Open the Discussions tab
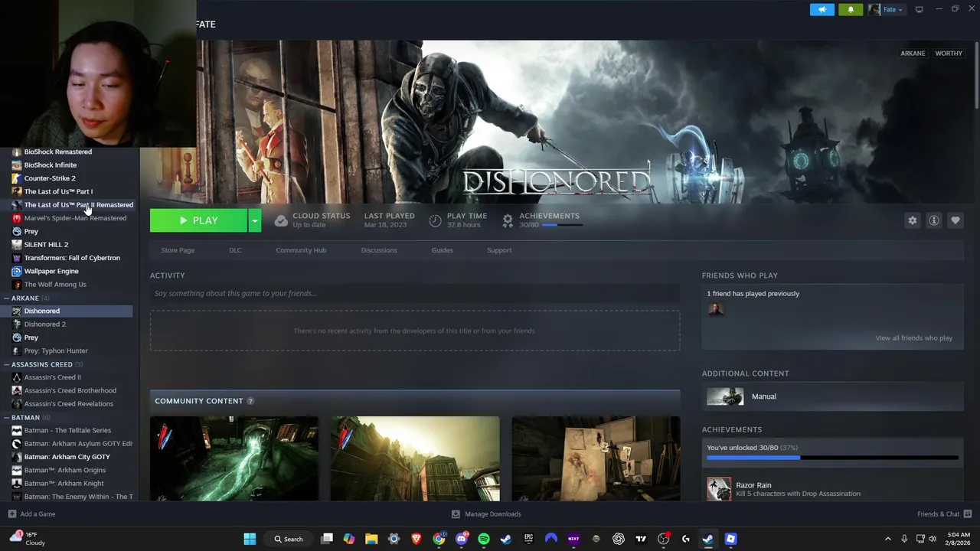Viewport: 980px width, 551px height. click(x=379, y=250)
